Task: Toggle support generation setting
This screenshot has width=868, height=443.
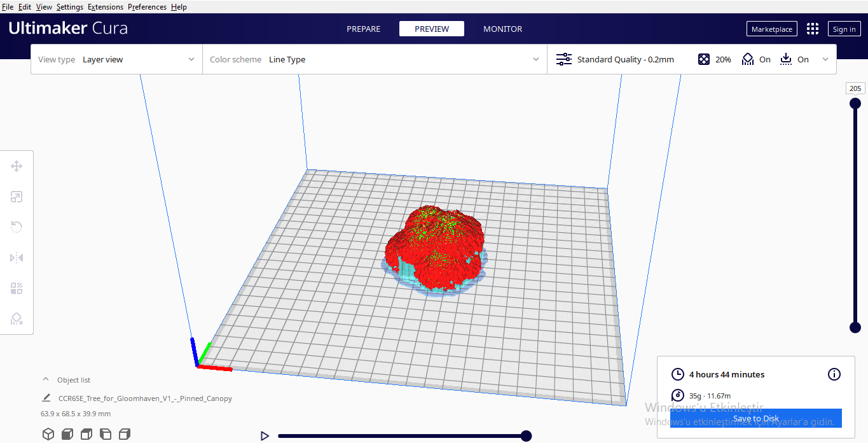Action: click(x=756, y=59)
